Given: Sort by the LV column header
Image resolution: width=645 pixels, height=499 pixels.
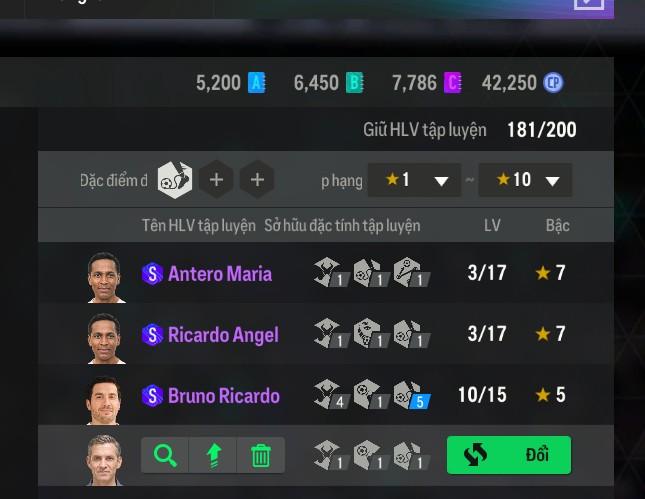Looking at the screenshot, I should 492,225.
